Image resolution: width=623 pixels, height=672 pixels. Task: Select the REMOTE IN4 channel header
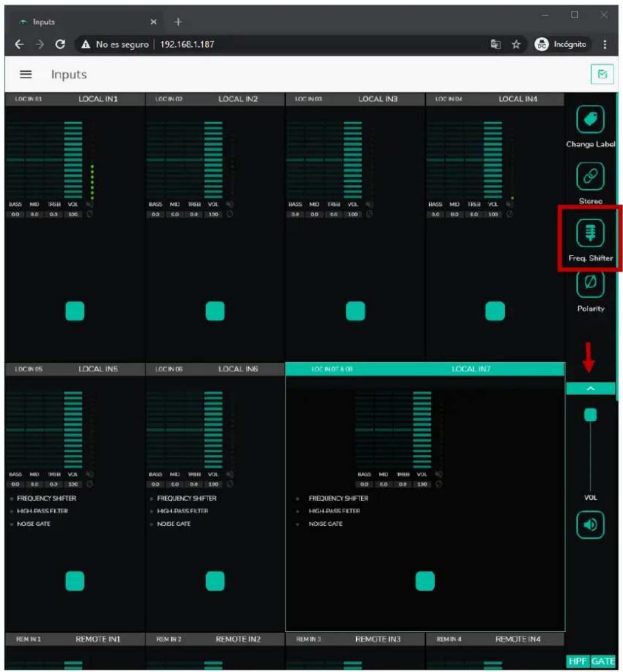(x=495, y=639)
